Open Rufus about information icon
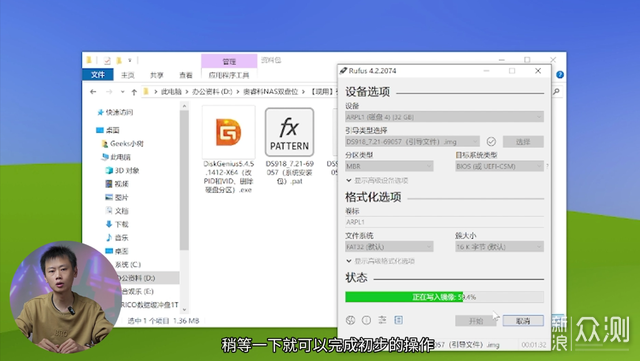Screen dimensions: 640x361 (367, 320)
